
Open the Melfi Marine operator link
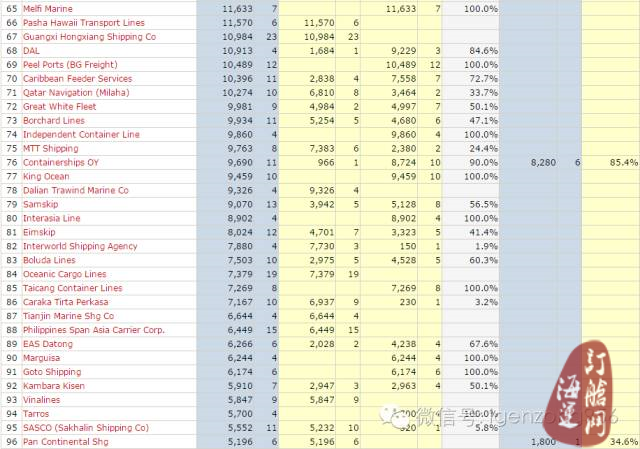tap(48, 9)
